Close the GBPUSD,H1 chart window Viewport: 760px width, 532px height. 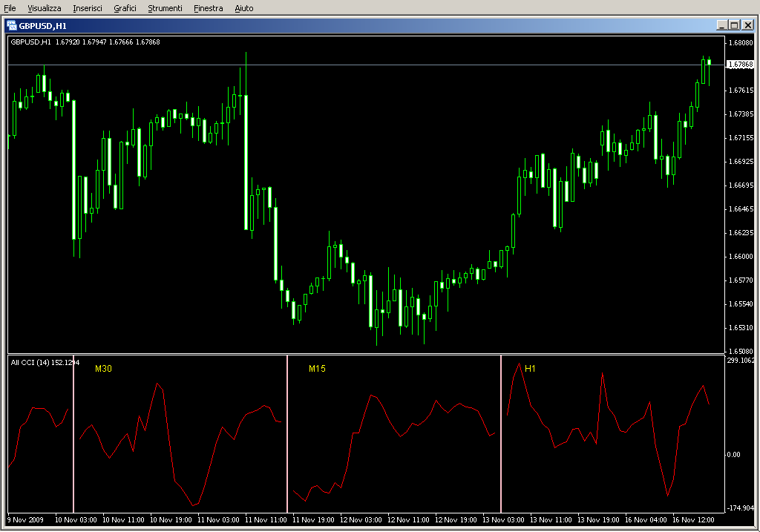click(748, 25)
